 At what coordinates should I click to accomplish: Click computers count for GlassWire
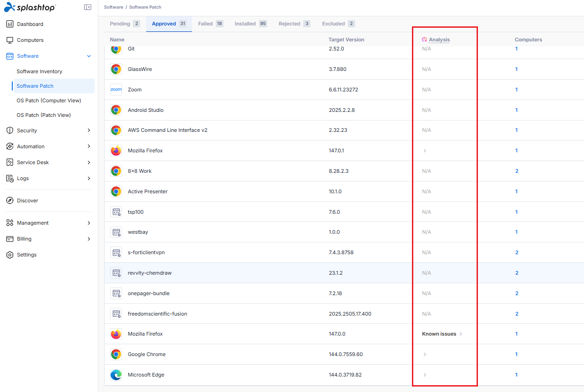click(516, 69)
